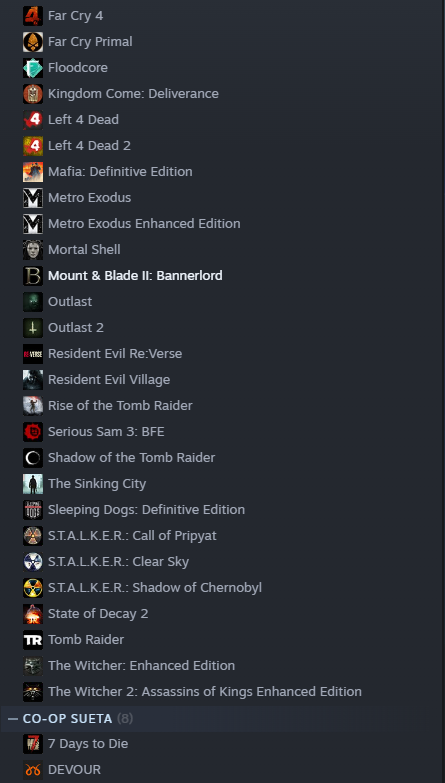Viewport: 445px width, 783px height.
Task: Click the Tomb Raider TR icon
Action: tap(33, 639)
